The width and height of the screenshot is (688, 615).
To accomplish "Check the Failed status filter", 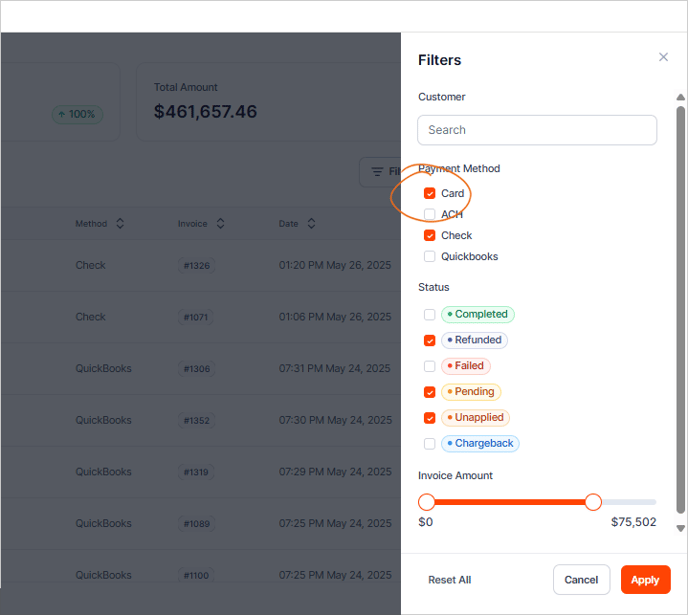I will (x=430, y=366).
